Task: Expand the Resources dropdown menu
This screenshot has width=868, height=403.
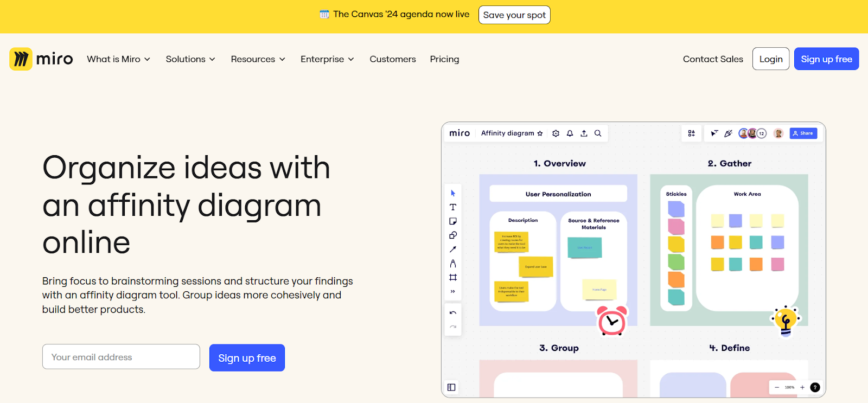Action: pyautogui.click(x=258, y=59)
